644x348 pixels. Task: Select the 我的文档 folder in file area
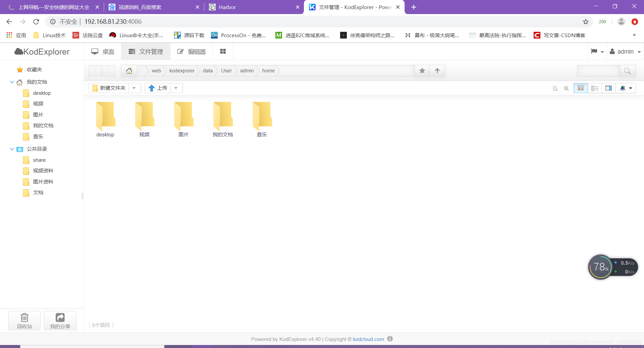(223, 120)
